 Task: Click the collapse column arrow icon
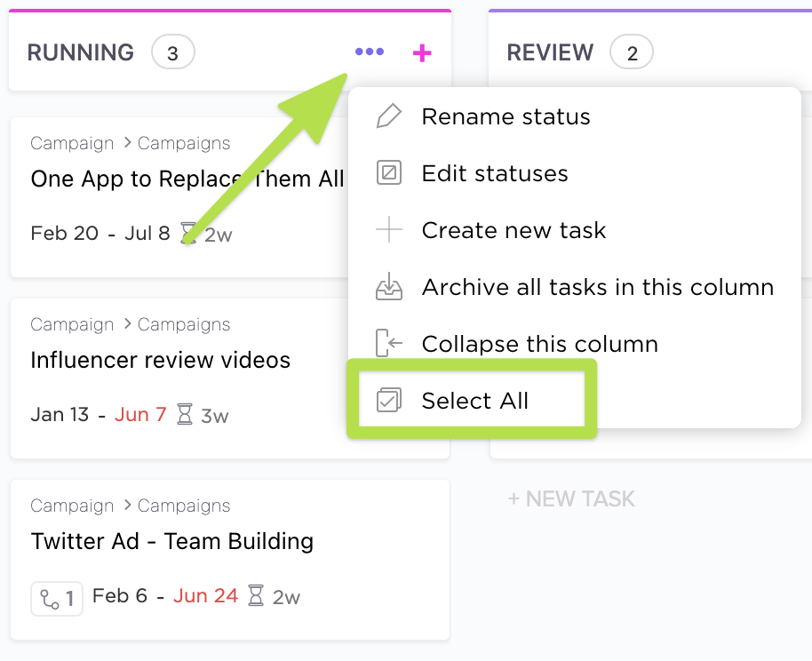pos(388,344)
